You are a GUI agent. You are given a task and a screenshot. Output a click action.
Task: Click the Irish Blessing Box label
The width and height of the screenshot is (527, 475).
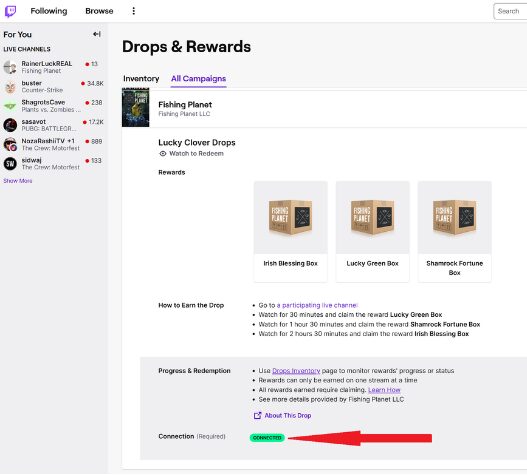pyautogui.click(x=291, y=264)
